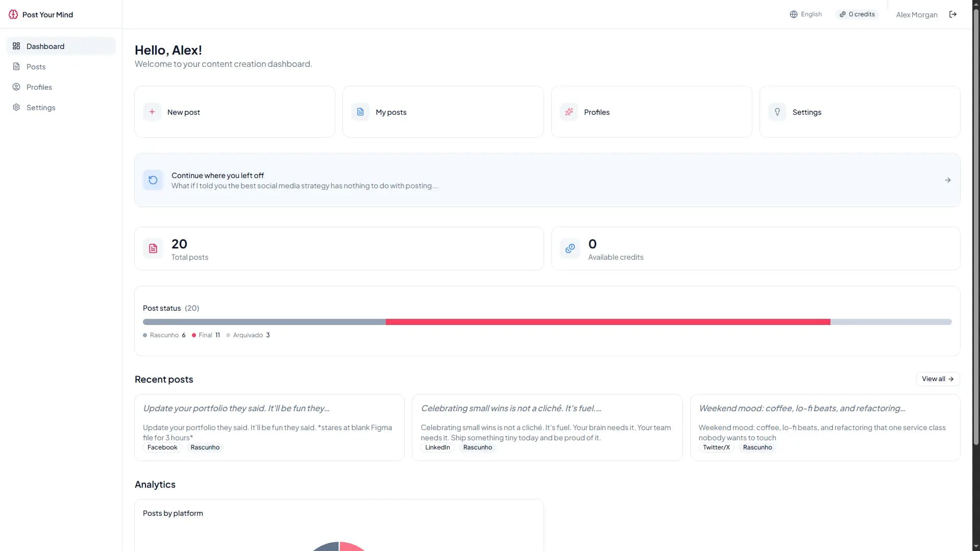Viewport: 980px width, 551px height.
Task: Click the red document icon beside Total posts
Action: (153, 248)
